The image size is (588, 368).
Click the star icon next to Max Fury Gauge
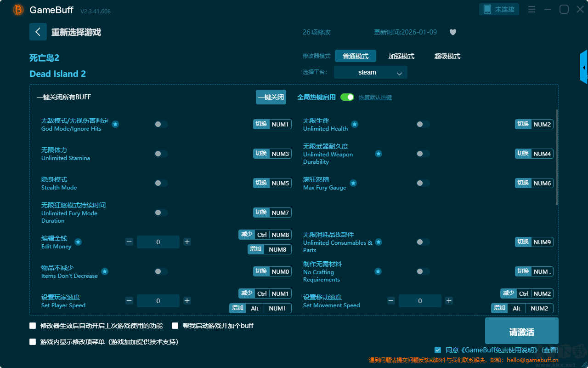click(353, 183)
